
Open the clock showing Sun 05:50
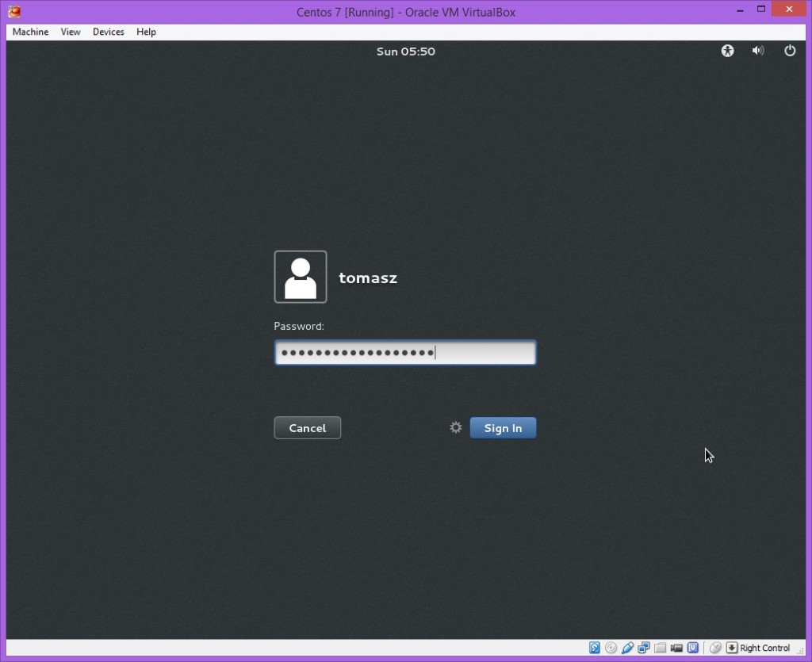(x=406, y=51)
